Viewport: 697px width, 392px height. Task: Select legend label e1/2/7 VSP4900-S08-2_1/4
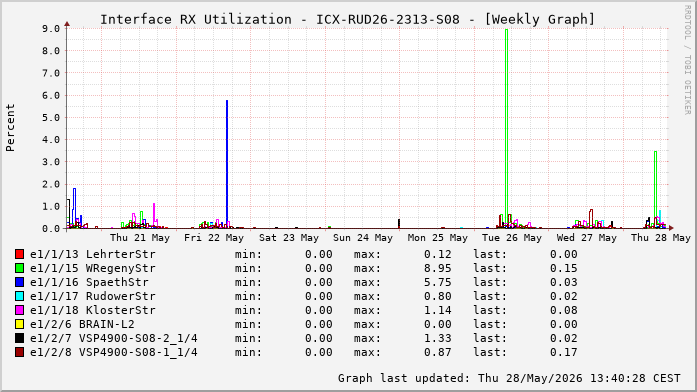(114, 338)
